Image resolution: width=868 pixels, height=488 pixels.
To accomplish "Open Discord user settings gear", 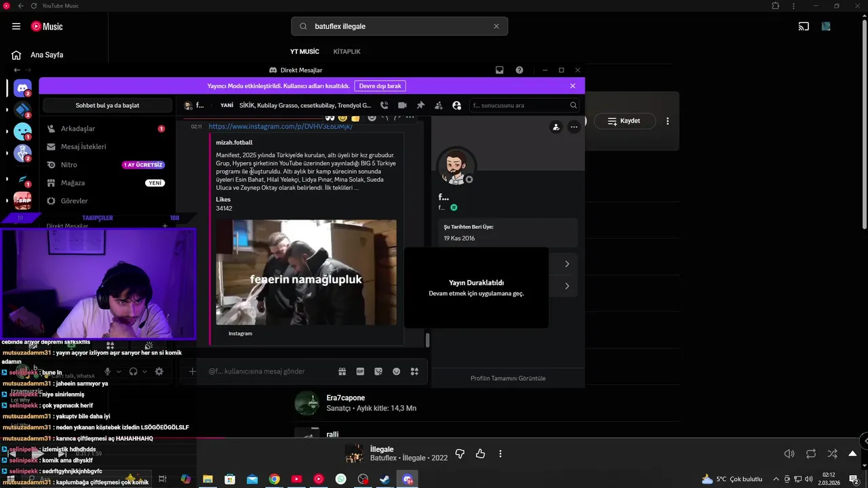I will tap(159, 371).
